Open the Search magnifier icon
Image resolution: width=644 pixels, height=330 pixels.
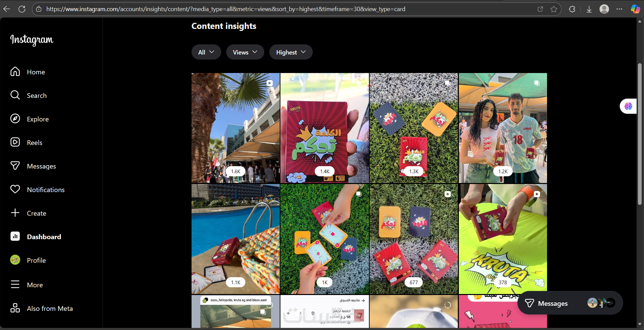coord(15,95)
